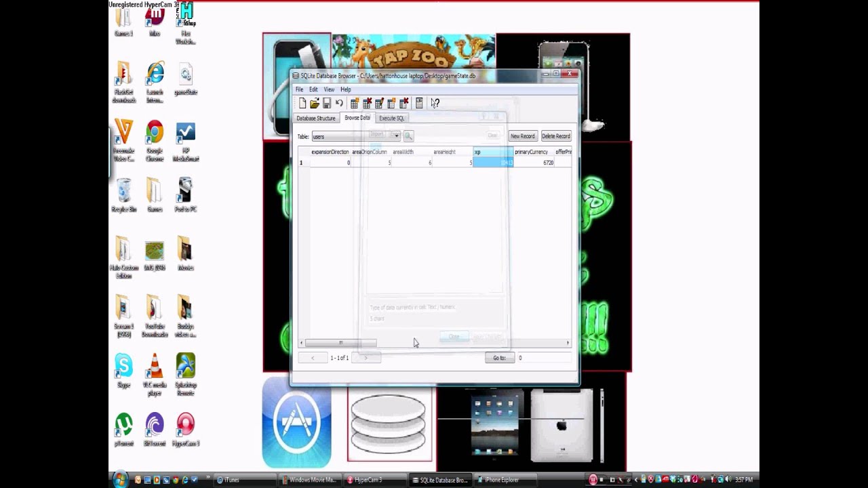The image size is (868, 488).
Task: Click the areaHeight column header
Action: click(452, 152)
